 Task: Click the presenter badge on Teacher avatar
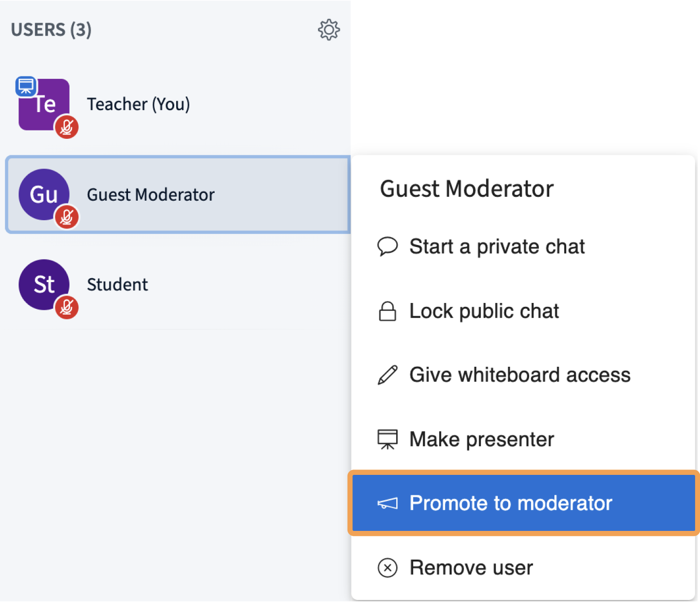click(x=26, y=86)
